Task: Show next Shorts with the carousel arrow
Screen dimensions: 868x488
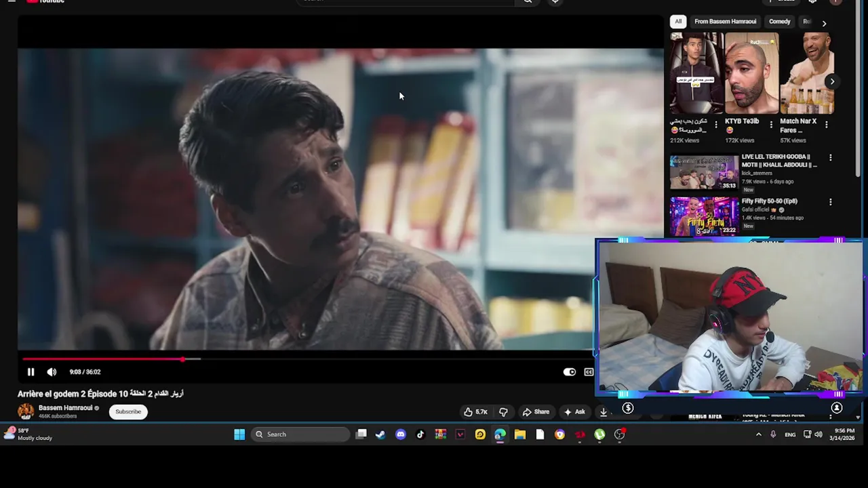Action: pos(832,81)
